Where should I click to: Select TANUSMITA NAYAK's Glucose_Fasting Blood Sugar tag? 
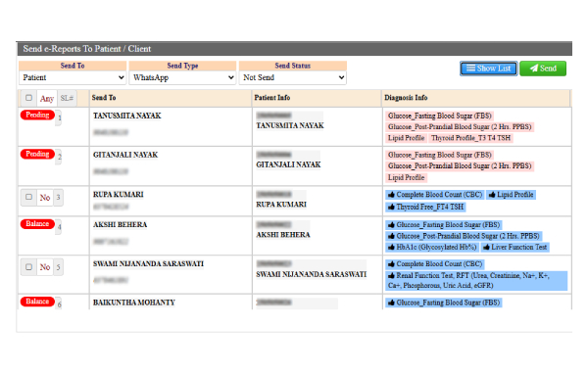coord(439,116)
